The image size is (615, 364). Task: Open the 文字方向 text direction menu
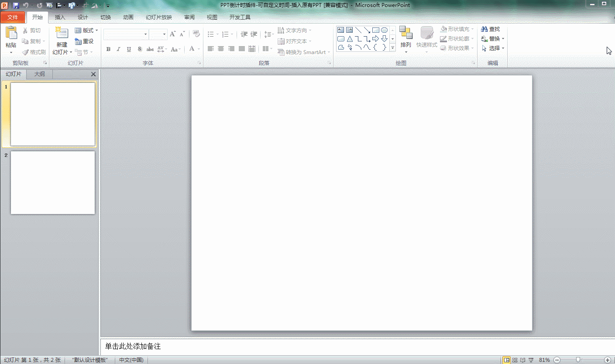click(295, 31)
